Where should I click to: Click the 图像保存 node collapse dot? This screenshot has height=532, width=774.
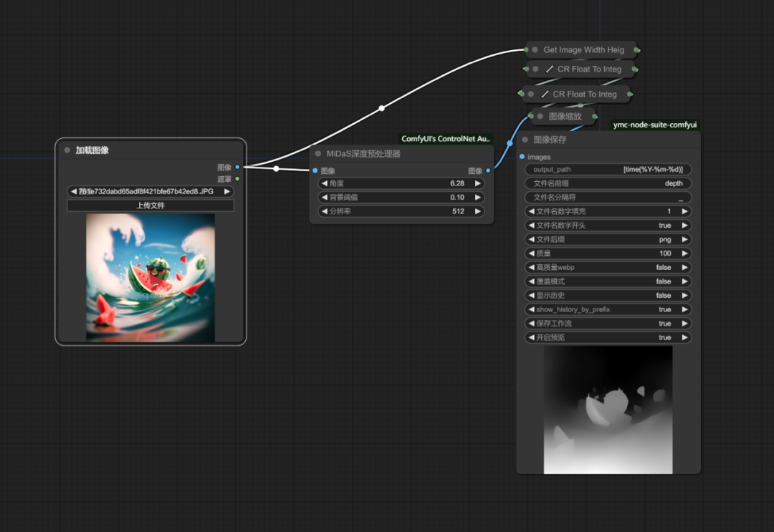pyautogui.click(x=525, y=140)
